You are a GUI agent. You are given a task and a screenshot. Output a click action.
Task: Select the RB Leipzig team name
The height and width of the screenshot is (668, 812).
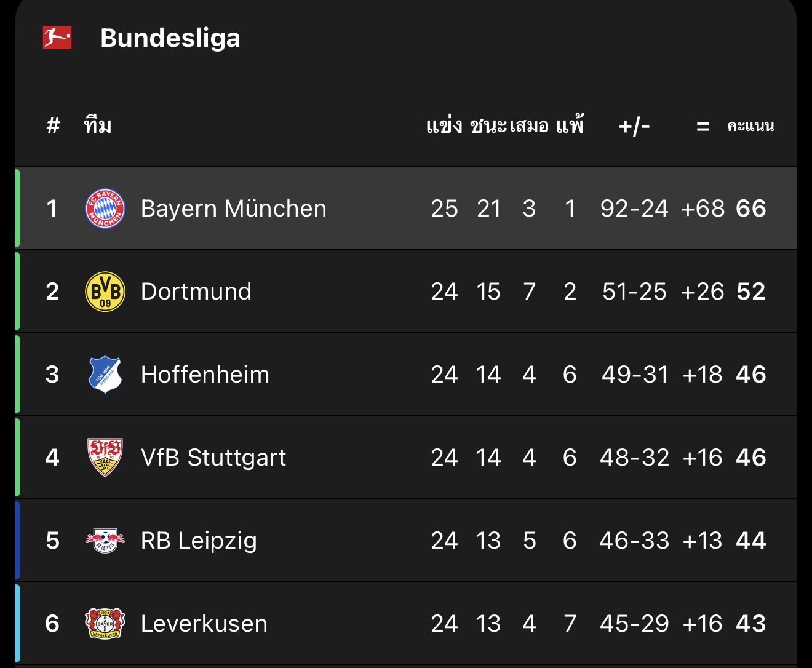click(x=199, y=541)
